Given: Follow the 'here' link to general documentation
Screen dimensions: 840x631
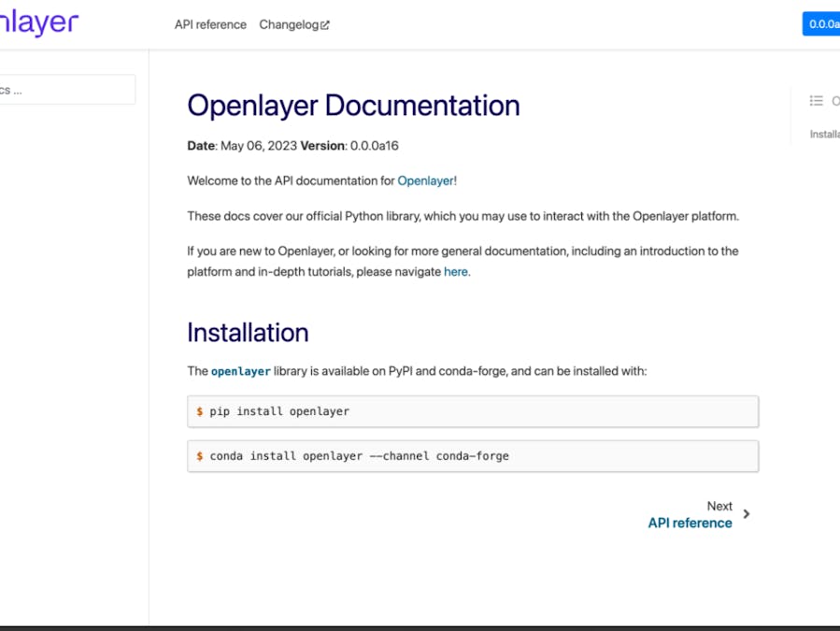Looking at the screenshot, I should (456, 272).
